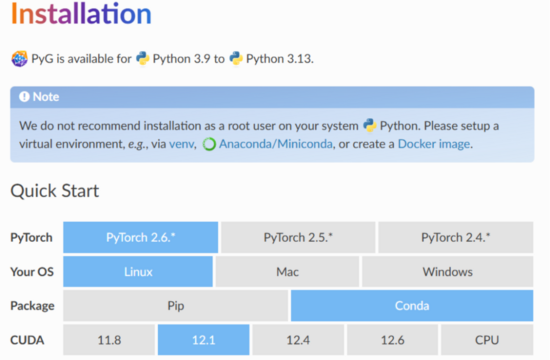The height and width of the screenshot is (360, 550).
Task: Choose CUDA version 11.8
Action: 109,340
